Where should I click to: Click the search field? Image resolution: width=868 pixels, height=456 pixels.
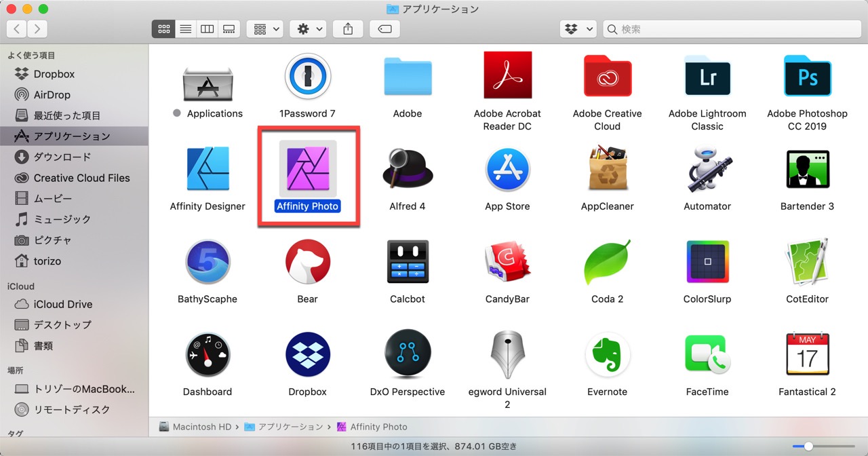point(732,29)
